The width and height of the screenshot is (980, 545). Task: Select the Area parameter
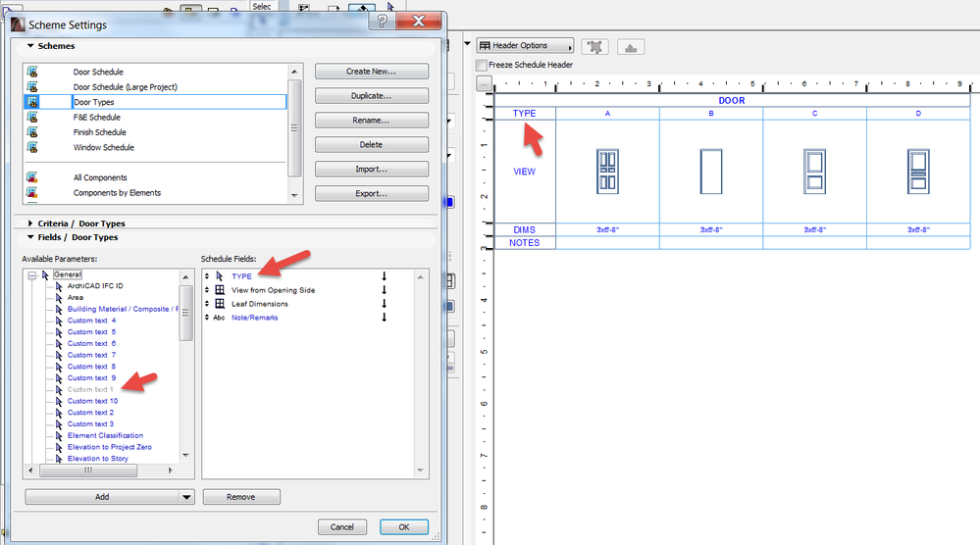point(75,297)
